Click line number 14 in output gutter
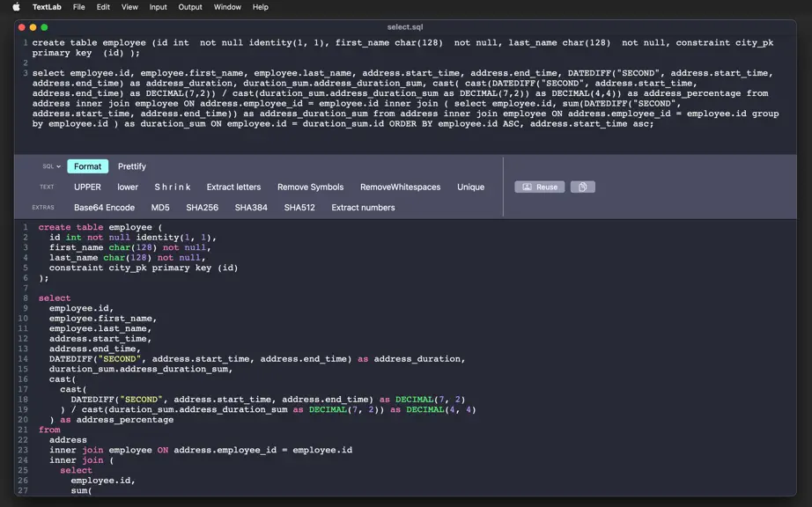Viewport: 812px width, 507px height. coord(23,358)
